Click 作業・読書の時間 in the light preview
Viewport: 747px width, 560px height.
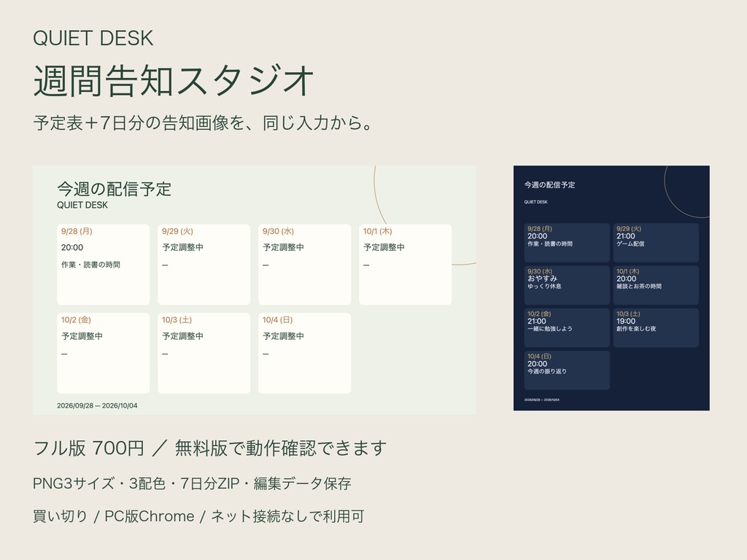(x=90, y=265)
